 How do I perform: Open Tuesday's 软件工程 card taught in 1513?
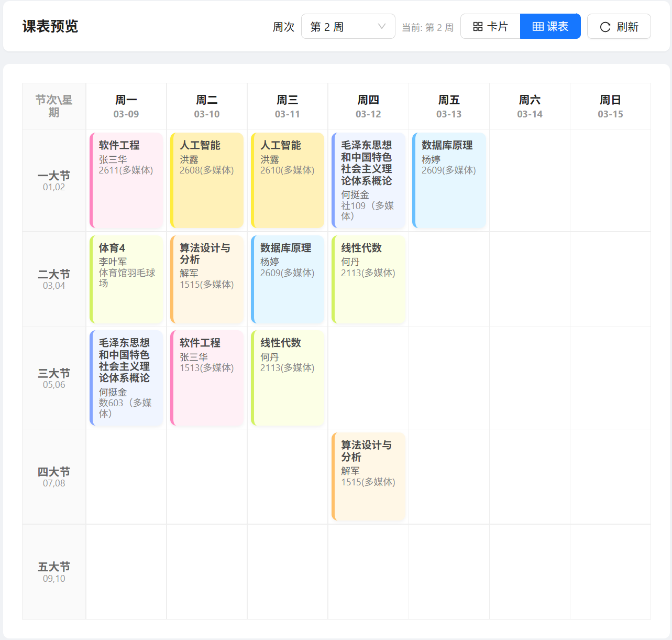pos(207,378)
